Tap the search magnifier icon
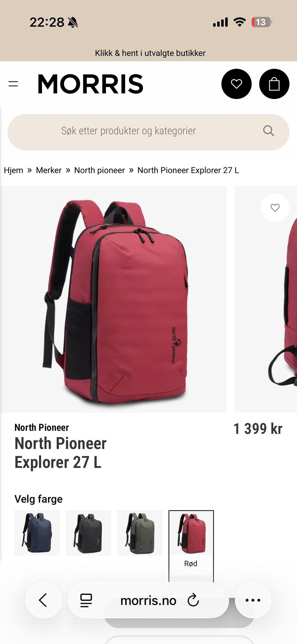Image resolution: width=297 pixels, height=644 pixels. point(268,131)
